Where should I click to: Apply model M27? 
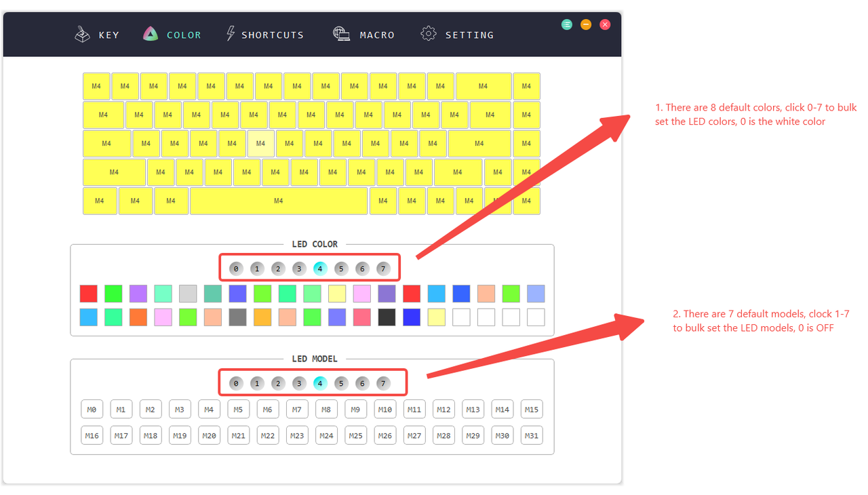point(414,435)
